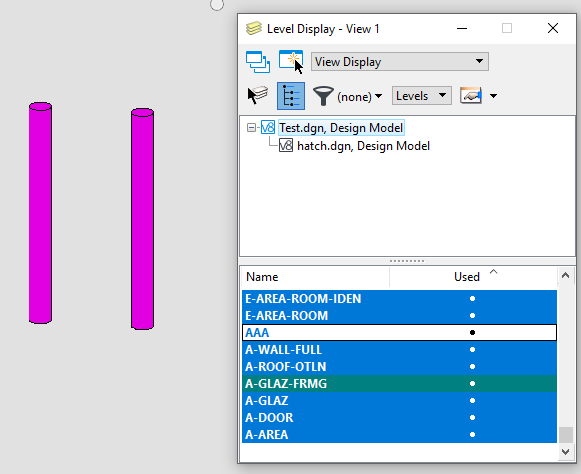Screen dimensions: 581x474
Task: Select hatch.dgn, Design Model reference
Action: pos(363,146)
